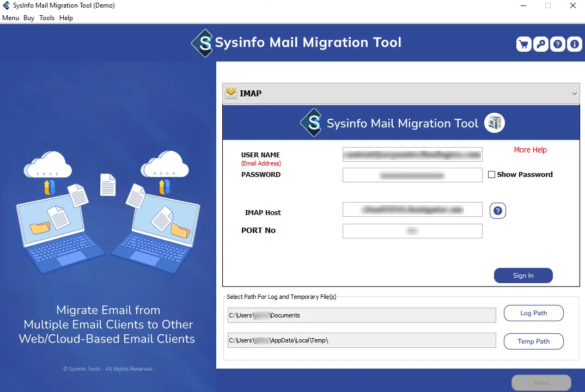Click the IMAP Host help question icon
Image resolution: width=585 pixels, height=392 pixels.
(498, 211)
